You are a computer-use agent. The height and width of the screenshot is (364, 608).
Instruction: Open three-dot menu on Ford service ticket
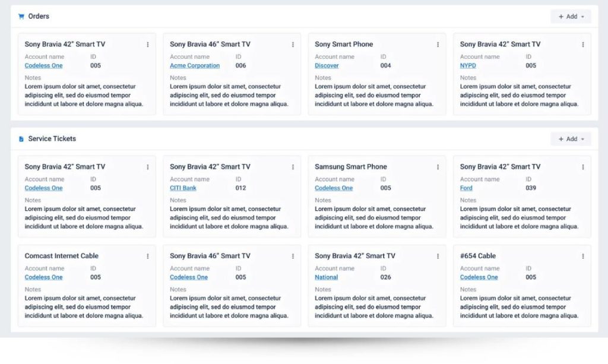583,167
